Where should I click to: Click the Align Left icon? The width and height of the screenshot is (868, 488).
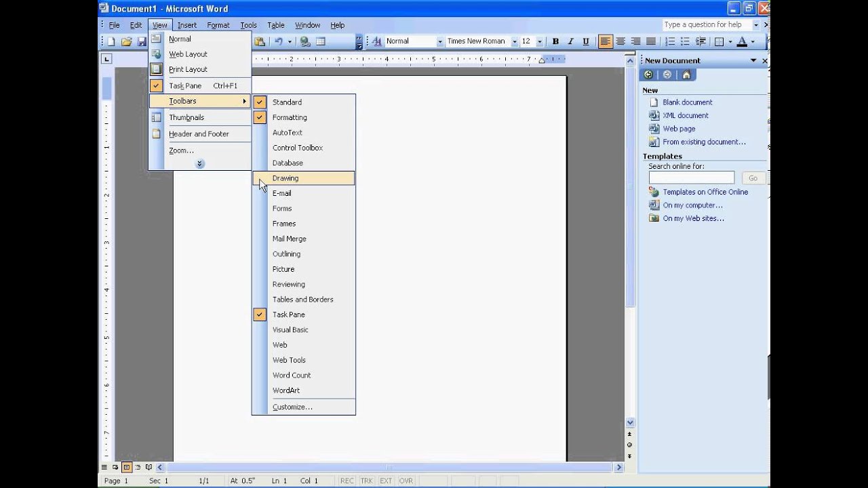point(605,41)
